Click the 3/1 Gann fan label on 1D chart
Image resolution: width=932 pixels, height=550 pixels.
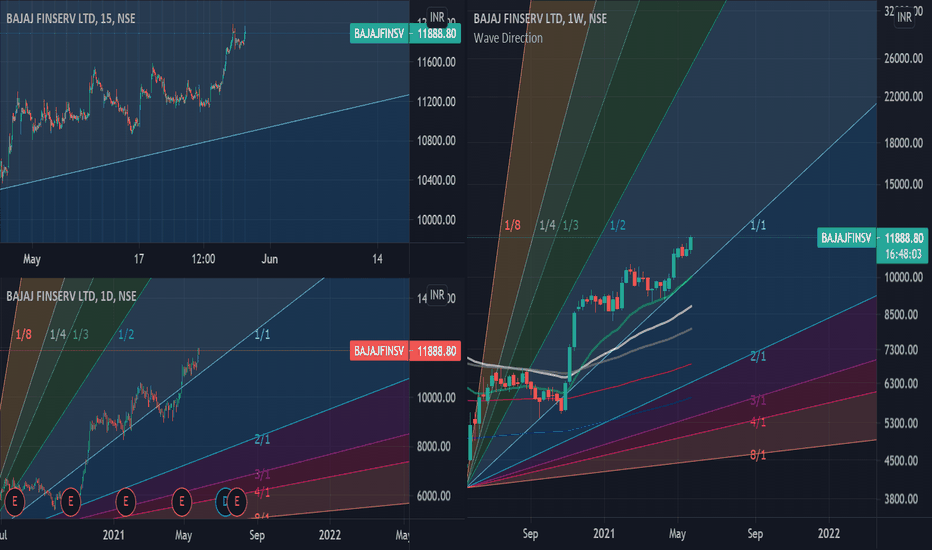click(x=262, y=474)
